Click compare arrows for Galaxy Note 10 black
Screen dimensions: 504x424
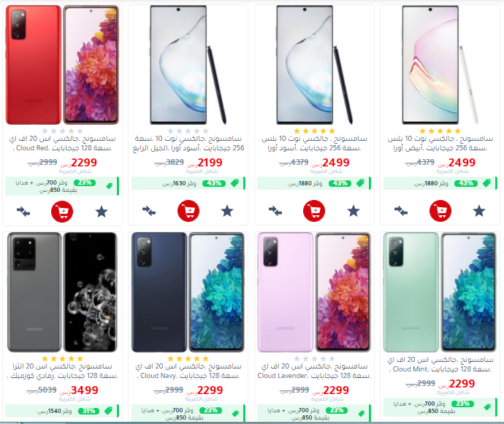click(x=149, y=211)
